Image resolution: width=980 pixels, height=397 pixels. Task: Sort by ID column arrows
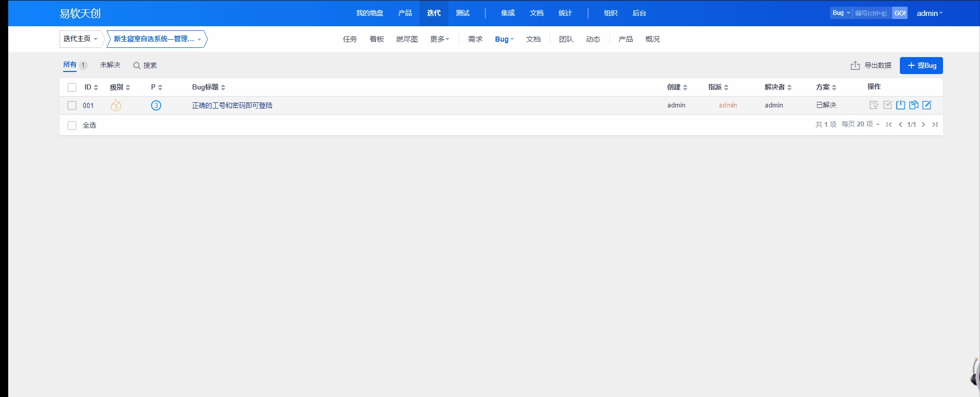coord(96,87)
